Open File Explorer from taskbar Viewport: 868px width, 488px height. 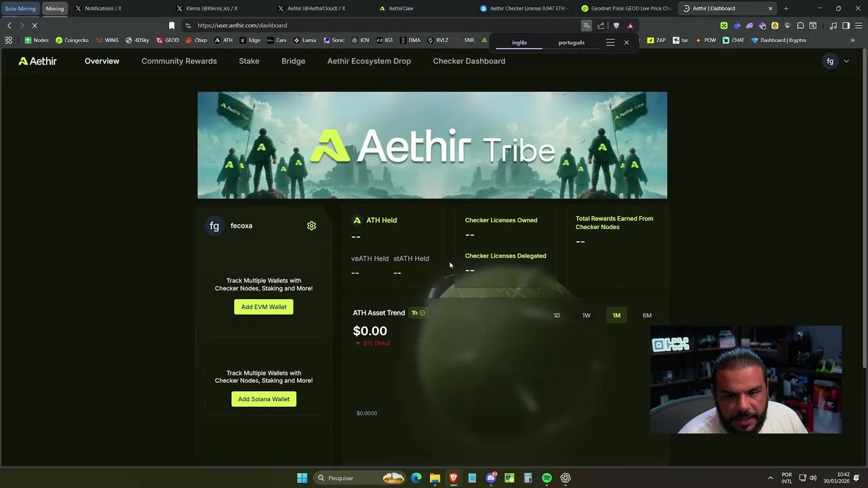click(435, 478)
